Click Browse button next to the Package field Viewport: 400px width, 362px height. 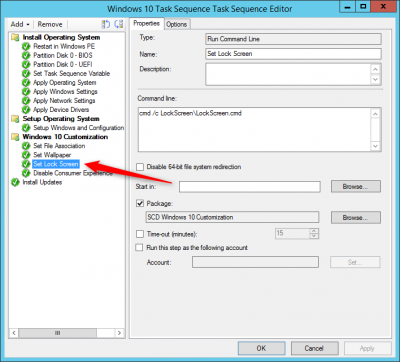[x=355, y=217]
